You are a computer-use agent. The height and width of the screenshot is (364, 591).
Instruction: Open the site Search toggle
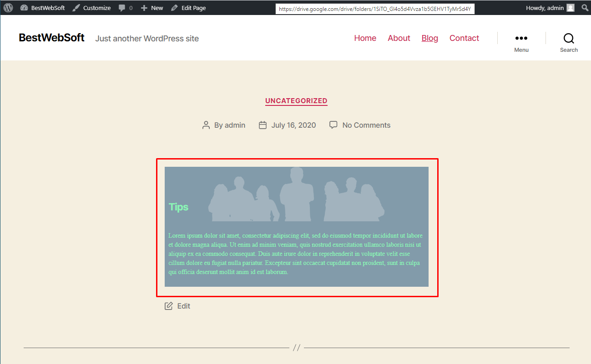click(569, 42)
